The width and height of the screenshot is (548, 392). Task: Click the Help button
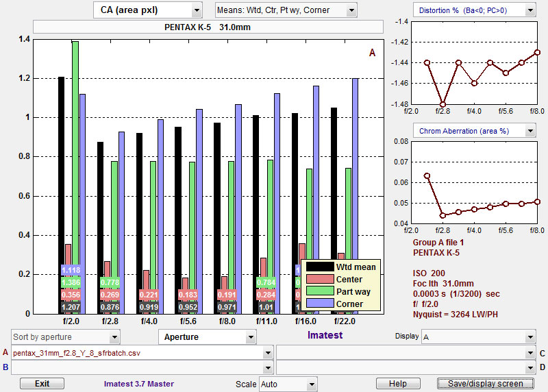click(398, 384)
